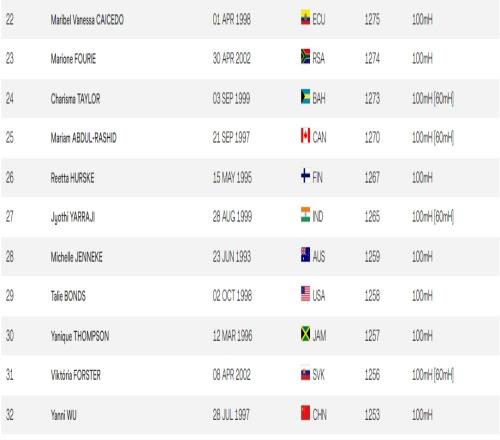This screenshot has height=440, width=500.
Task: Click the USA country code for Talie Bonds
Action: point(319,296)
